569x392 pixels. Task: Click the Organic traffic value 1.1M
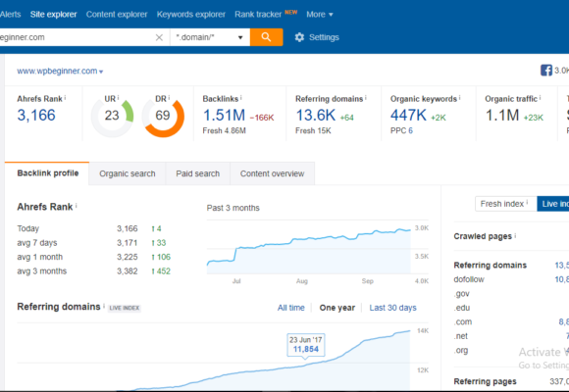click(x=502, y=116)
